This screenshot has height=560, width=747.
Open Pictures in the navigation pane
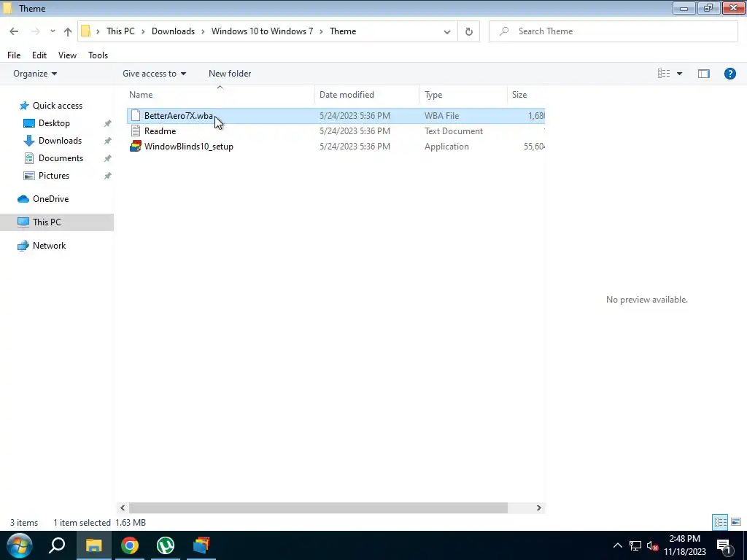pyautogui.click(x=54, y=176)
